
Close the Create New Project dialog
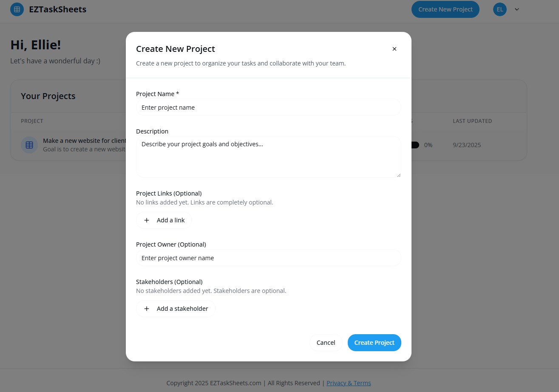[394, 49]
